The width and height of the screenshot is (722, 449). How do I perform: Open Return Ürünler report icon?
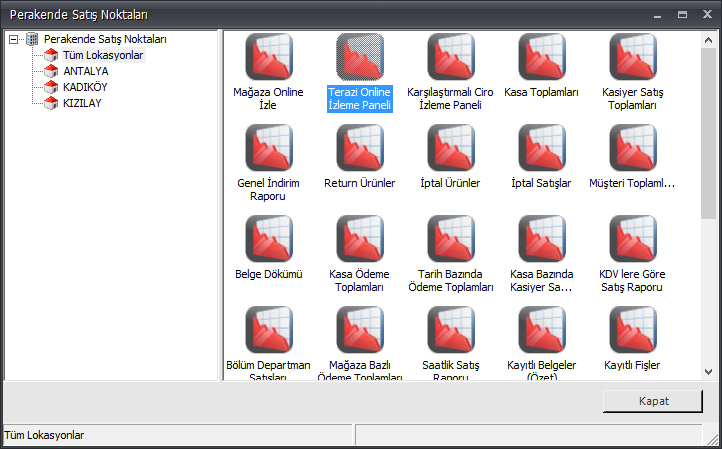click(x=360, y=148)
